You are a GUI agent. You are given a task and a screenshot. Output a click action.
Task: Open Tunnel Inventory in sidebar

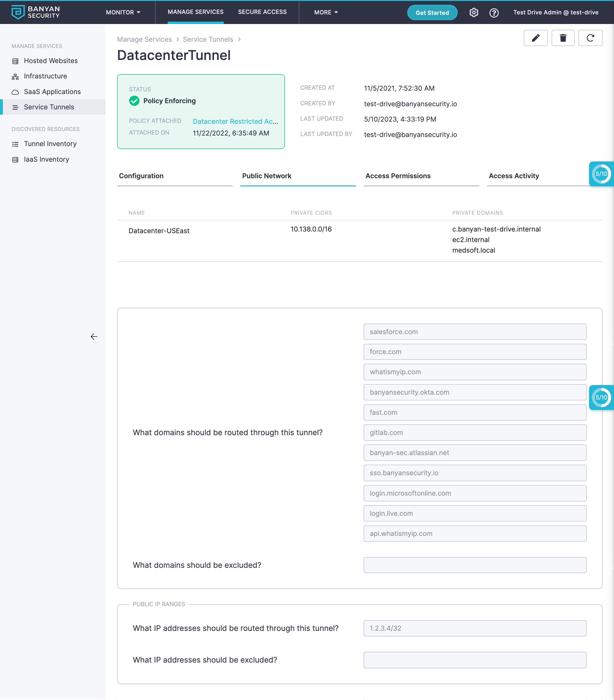click(50, 144)
